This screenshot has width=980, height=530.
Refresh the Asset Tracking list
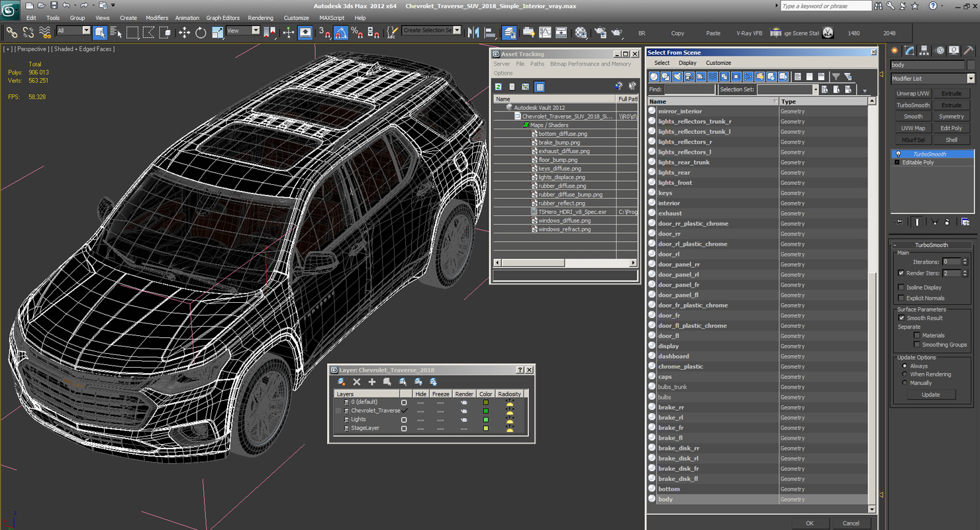tap(499, 87)
